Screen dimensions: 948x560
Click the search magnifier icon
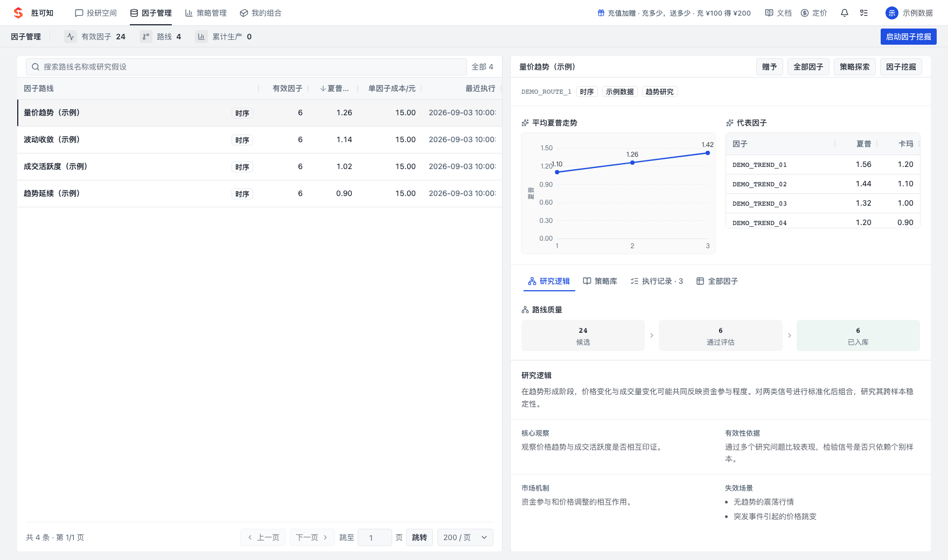(x=36, y=67)
